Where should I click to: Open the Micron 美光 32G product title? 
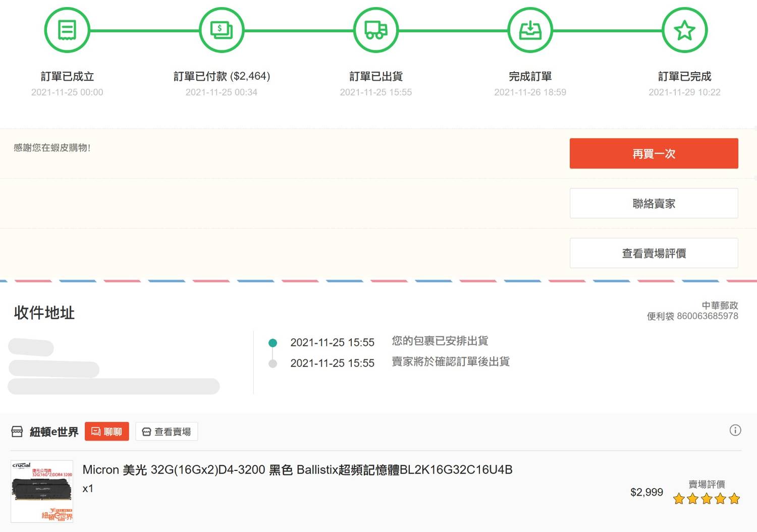coord(297,470)
